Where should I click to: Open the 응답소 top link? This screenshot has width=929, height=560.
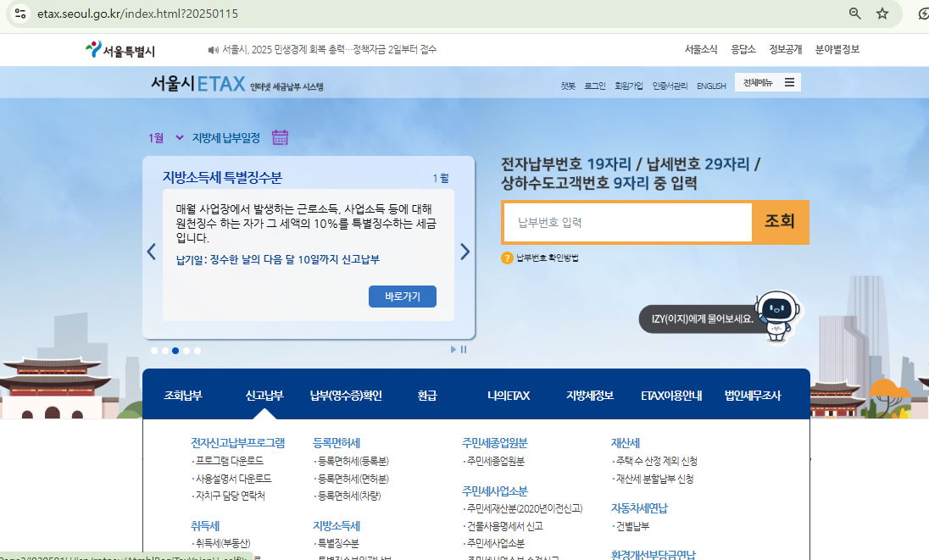click(x=743, y=50)
